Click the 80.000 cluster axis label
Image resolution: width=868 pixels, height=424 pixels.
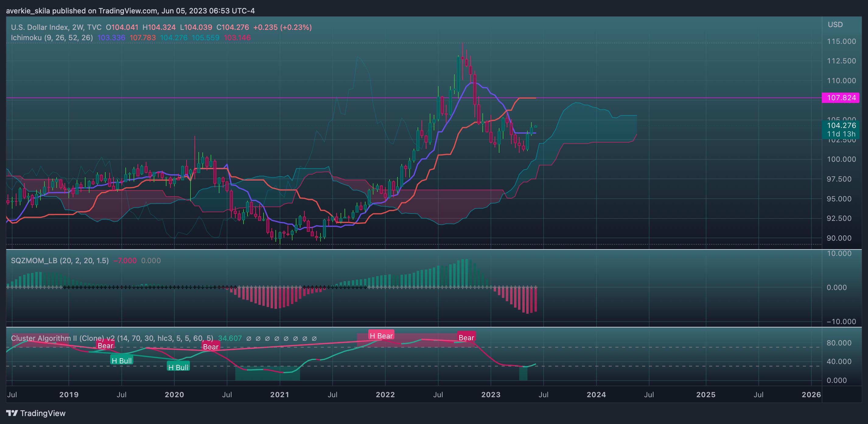pos(839,343)
